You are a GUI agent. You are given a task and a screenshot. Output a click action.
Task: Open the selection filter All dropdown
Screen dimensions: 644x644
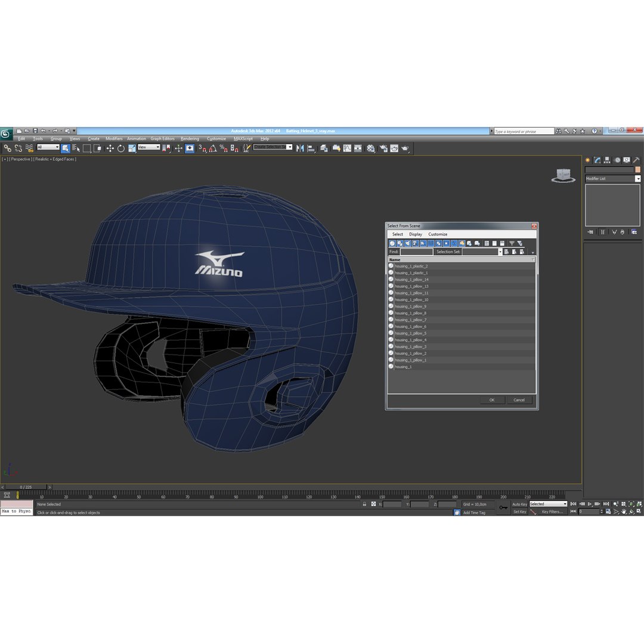48,147
